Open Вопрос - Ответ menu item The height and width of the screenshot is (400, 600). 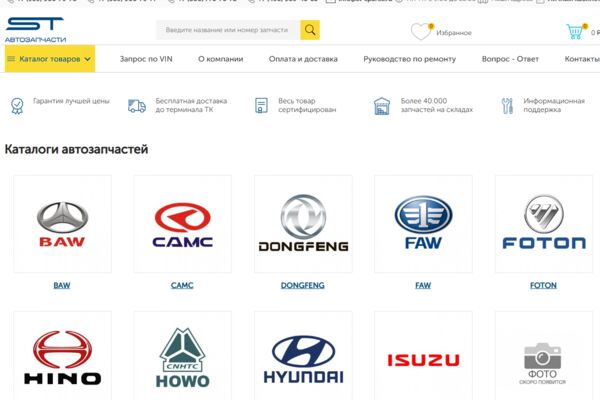(510, 59)
